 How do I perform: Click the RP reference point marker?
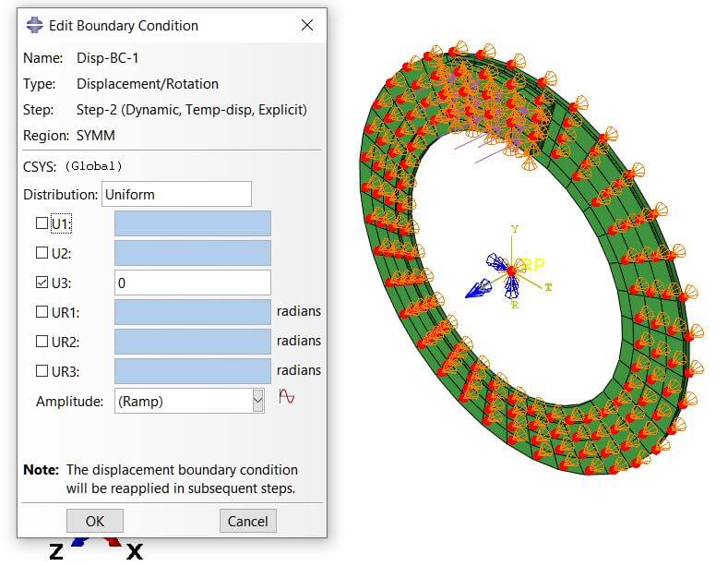point(531,265)
